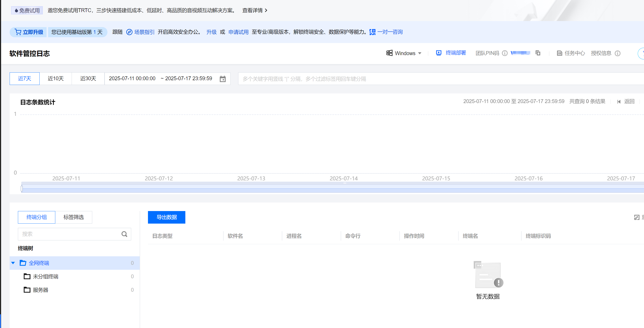Viewport: 644px width, 328px height.
Task: Collapse the 全网终端 tree node
Action: pos(13,263)
